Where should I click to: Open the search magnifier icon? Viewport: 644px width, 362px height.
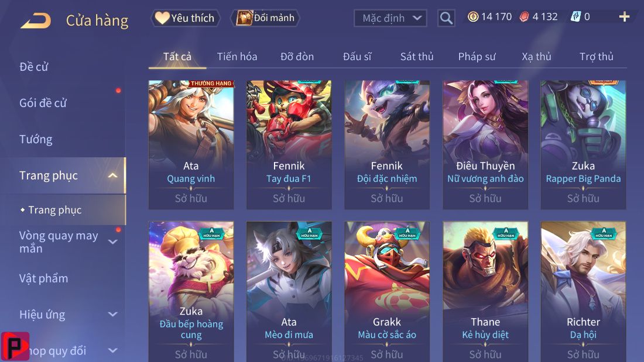(446, 18)
